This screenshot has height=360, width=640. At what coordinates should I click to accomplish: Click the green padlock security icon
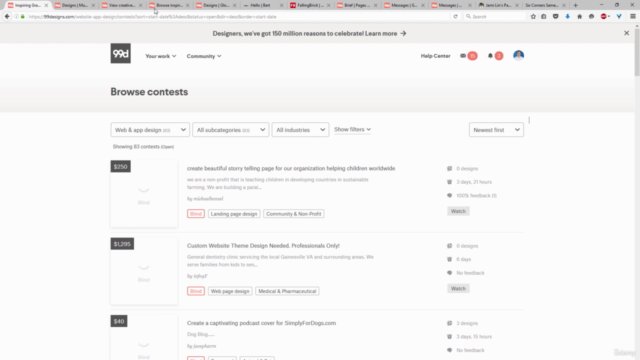(22, 17)
